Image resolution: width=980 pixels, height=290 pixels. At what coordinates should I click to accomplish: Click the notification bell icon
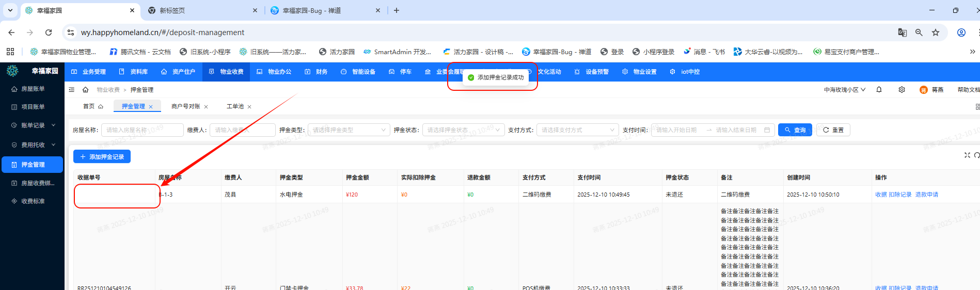879,90
